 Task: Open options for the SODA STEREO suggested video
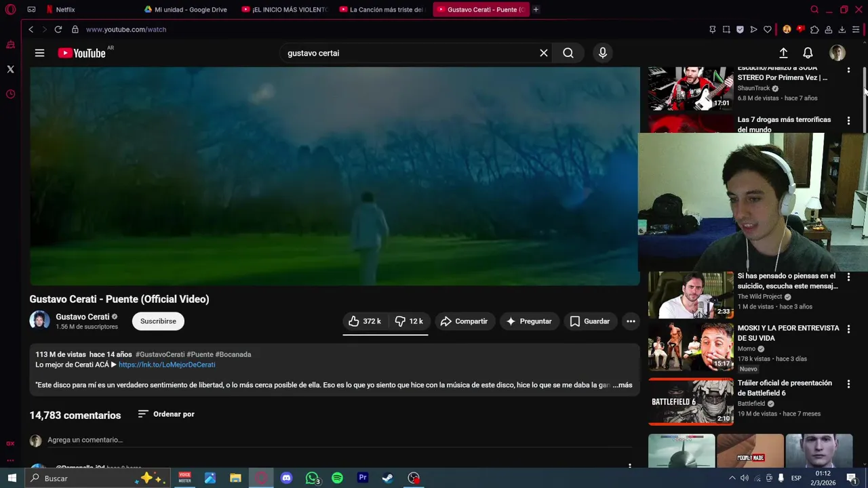pos(848,70)
